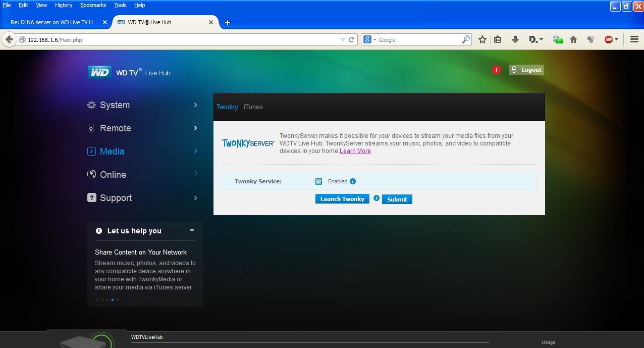
Task: Select the second help tip dot
Action: coord(107,300)
